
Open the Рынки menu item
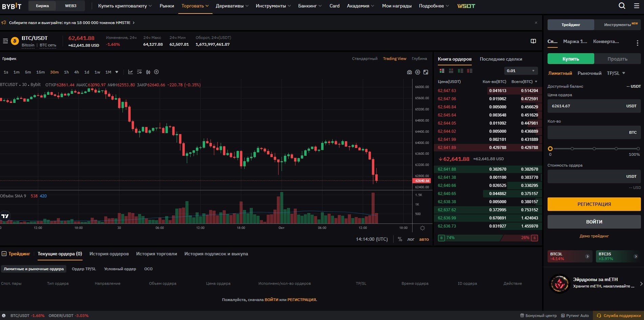tap(167, 6)
